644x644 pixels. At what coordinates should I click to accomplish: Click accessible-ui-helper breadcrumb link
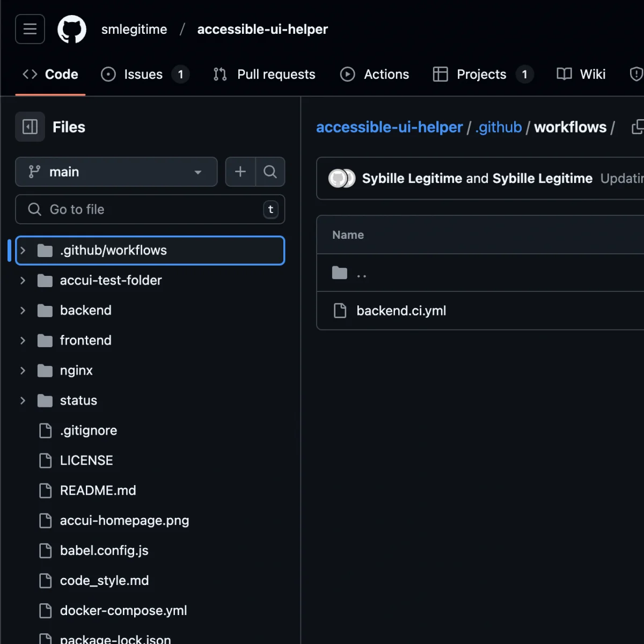tap(389, 127)
